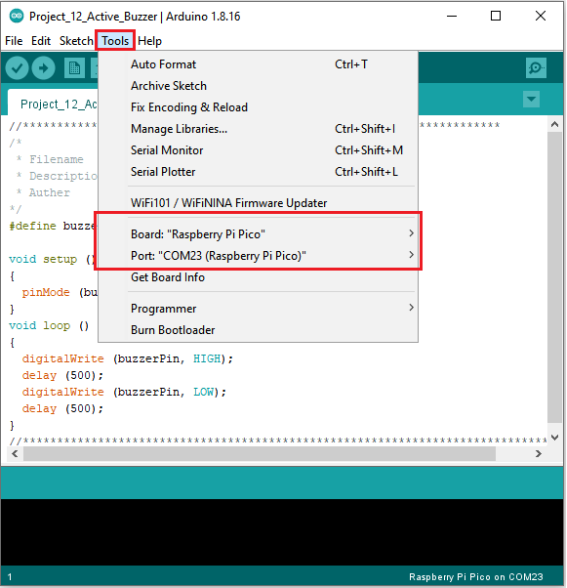567x588 pixels.
Task: Click line number 1 in status bar
Action: (x=10, y=577)
